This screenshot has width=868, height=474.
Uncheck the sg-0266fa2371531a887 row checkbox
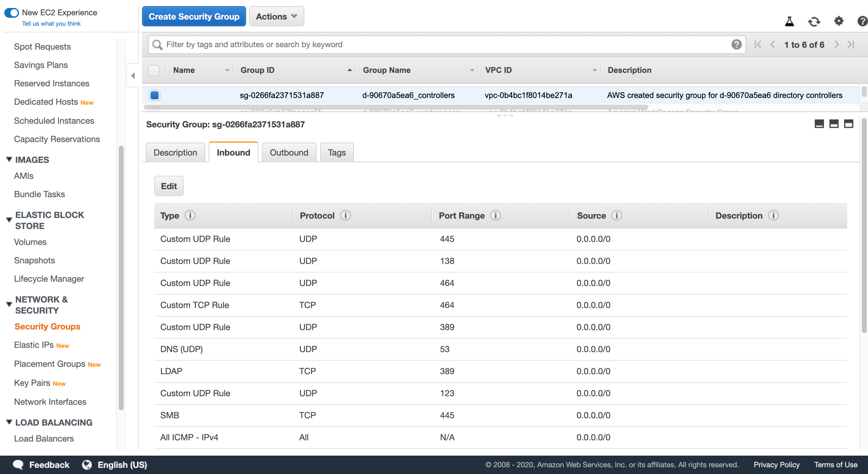[155, 95]
